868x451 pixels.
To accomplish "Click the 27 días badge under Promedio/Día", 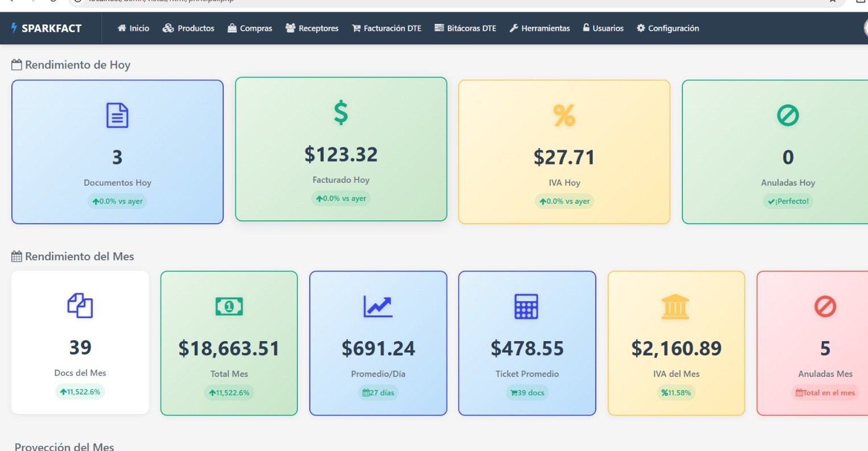I will coord(378,393).
